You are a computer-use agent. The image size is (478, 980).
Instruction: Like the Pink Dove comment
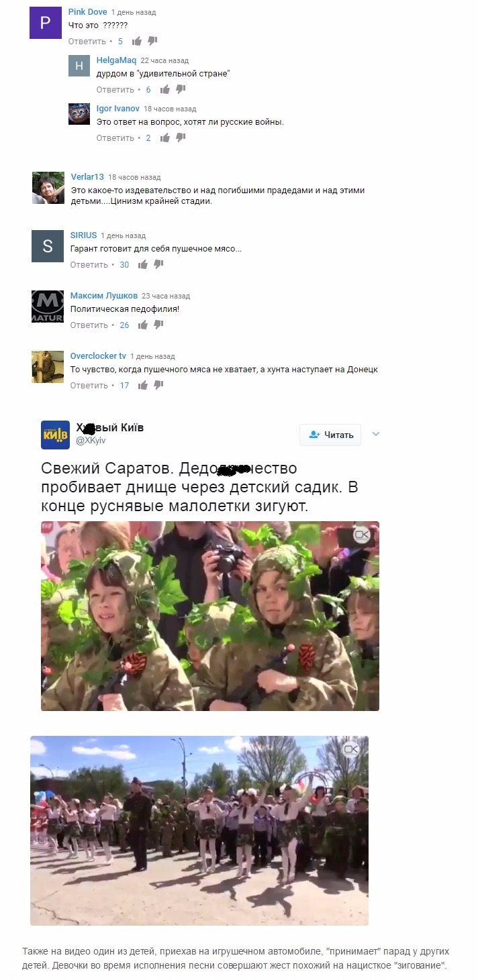coord(137,42)
